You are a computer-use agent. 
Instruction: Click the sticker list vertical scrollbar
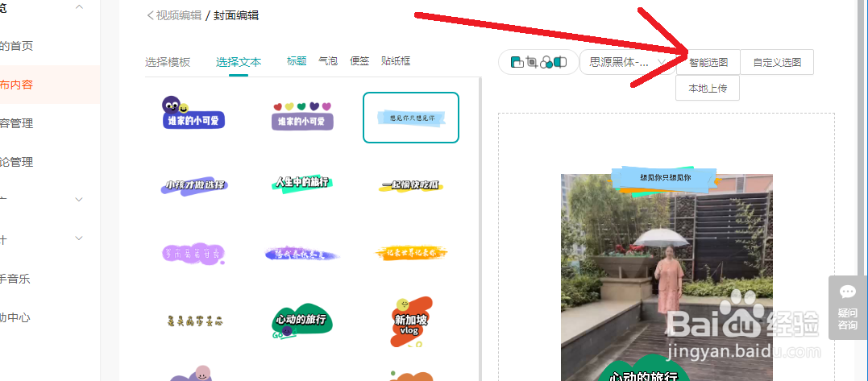tap(480, 229)
